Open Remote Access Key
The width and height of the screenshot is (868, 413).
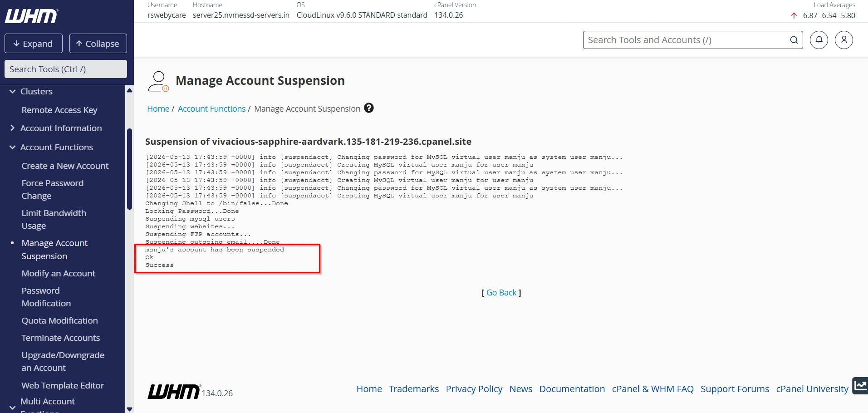[59, 110]
